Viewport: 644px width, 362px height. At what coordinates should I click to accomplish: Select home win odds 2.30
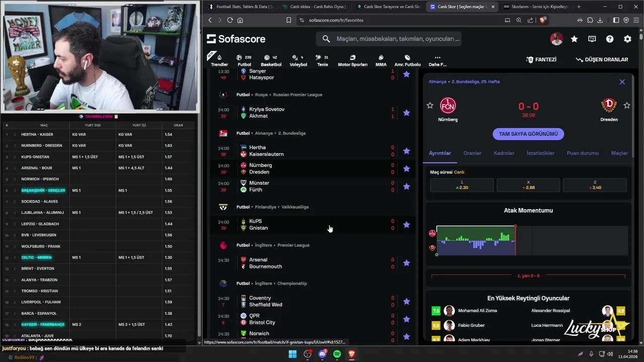(462, 185)
